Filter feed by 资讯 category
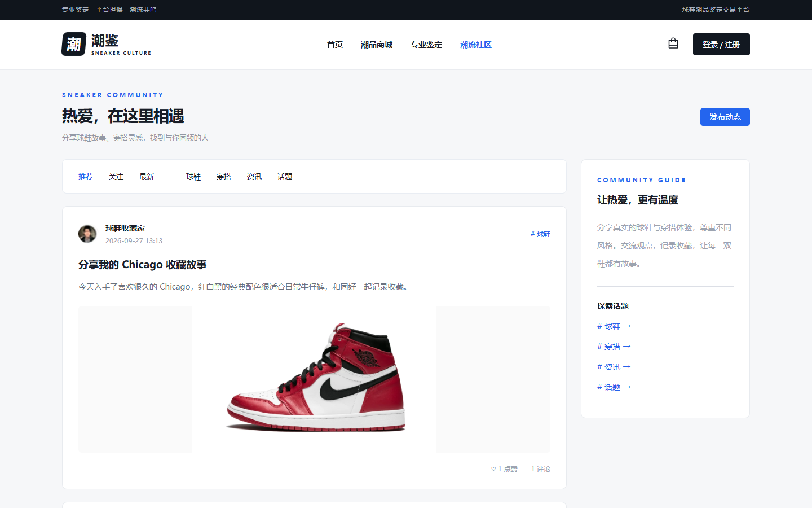The height and width of the screenshot is (508, 812). (x=254, y=177)
